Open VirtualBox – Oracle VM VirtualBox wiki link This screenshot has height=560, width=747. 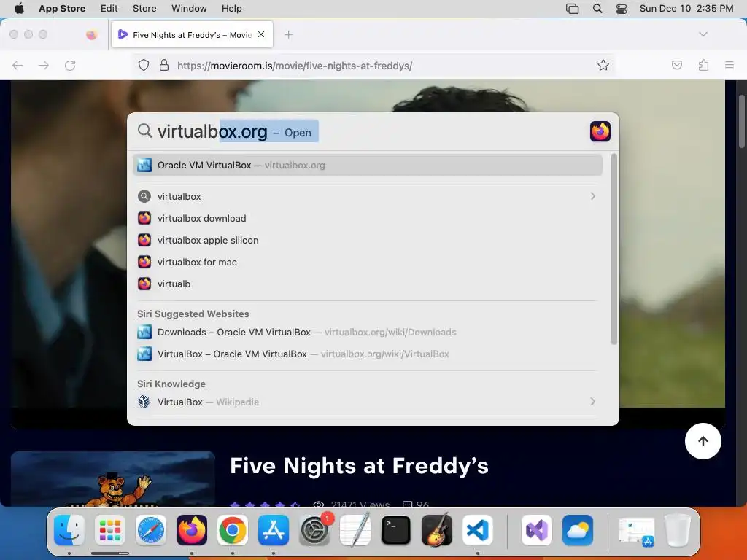368,354
